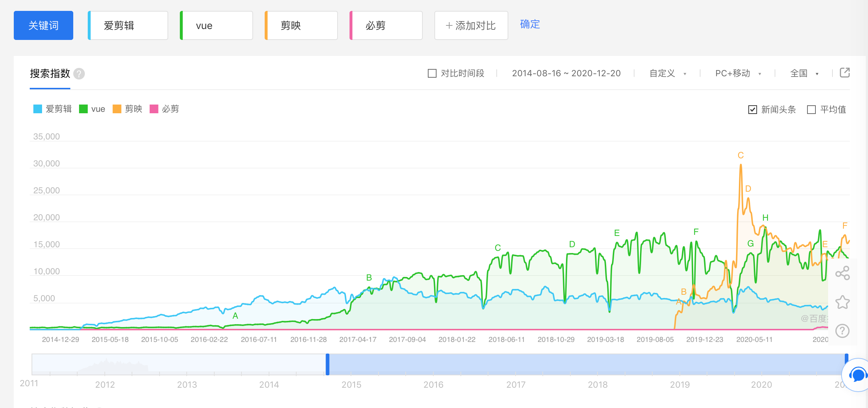Open the 自定义 time dropdown

(x=667, y=73)
